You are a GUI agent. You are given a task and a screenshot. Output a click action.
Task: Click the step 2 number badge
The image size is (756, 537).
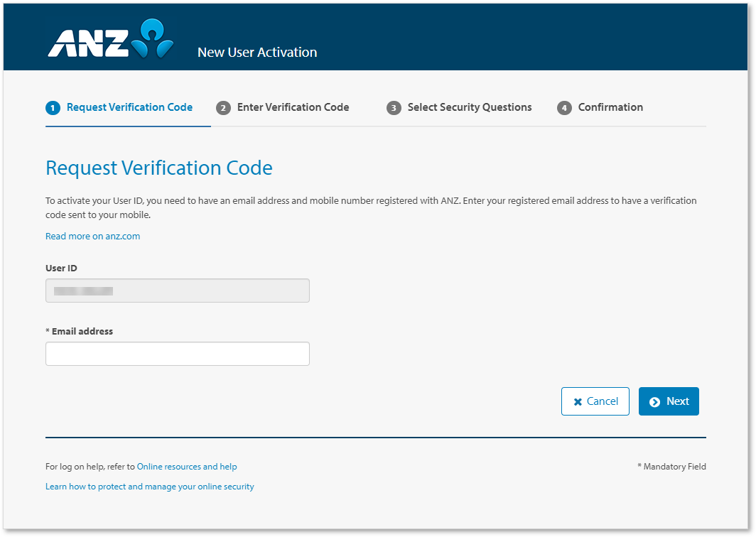pos(223,107)
